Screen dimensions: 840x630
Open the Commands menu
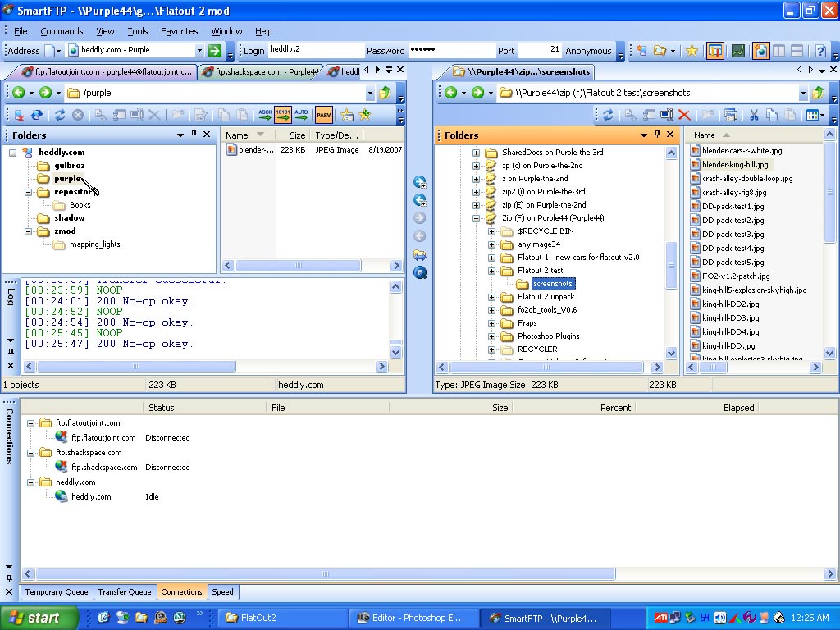coord(62,31)
